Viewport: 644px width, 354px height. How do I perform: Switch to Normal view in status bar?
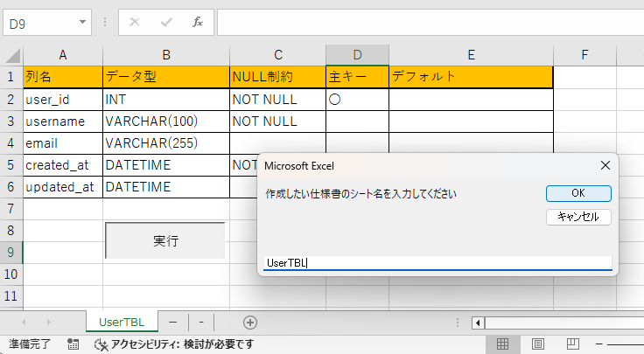(x=503, y=344)
